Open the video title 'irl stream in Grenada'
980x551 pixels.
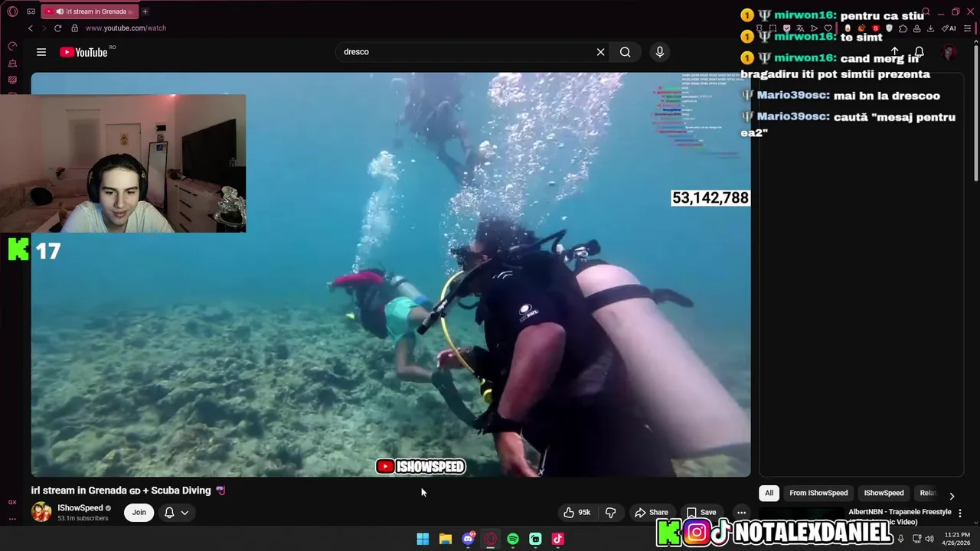coord(128,491)
